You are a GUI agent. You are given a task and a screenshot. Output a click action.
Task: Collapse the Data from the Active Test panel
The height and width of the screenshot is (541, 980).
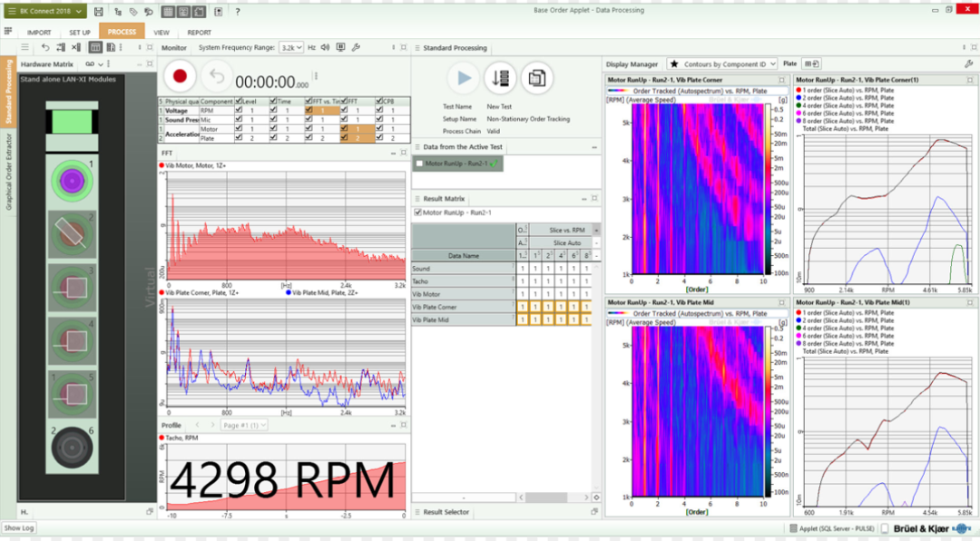(x=593, y=147)
